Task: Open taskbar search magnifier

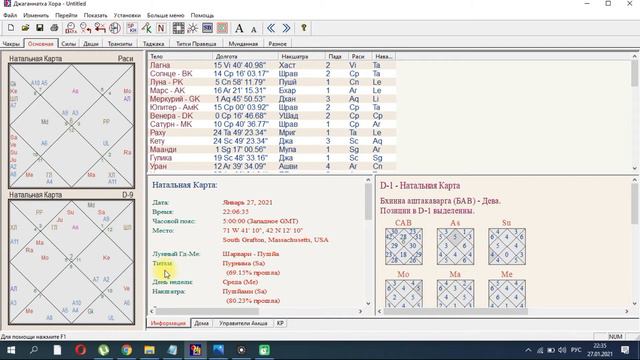Action: click(34, 350)
